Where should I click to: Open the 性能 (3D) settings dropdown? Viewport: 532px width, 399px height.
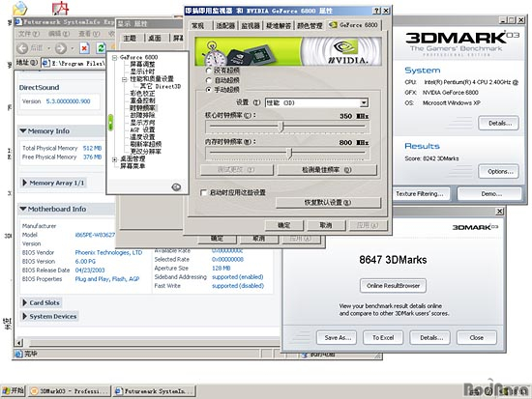coord(364,102)
